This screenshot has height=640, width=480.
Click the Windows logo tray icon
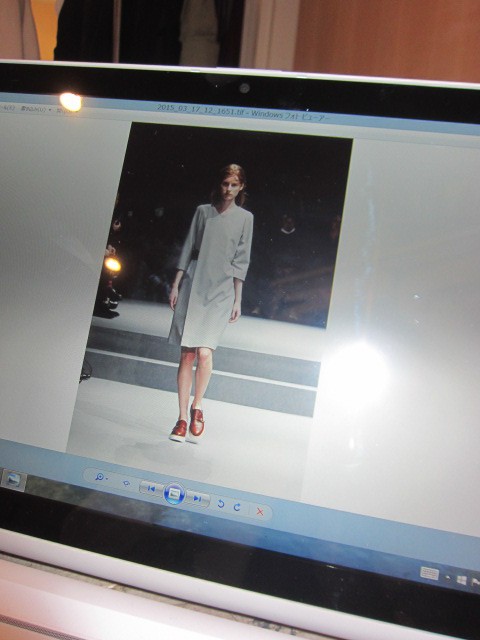click(462, 580)
